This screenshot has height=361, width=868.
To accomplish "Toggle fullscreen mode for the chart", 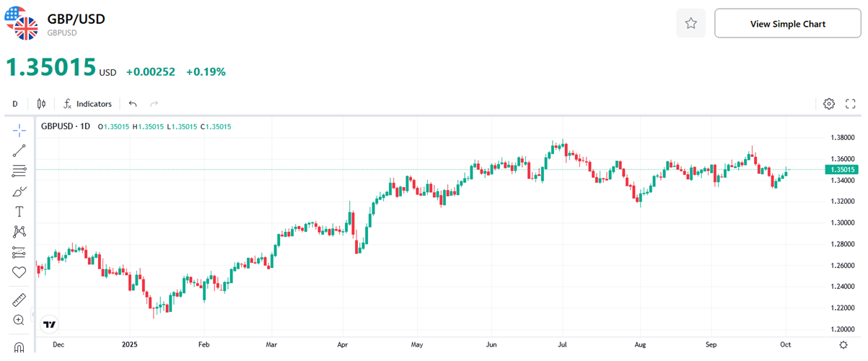I will click(850, 104).
